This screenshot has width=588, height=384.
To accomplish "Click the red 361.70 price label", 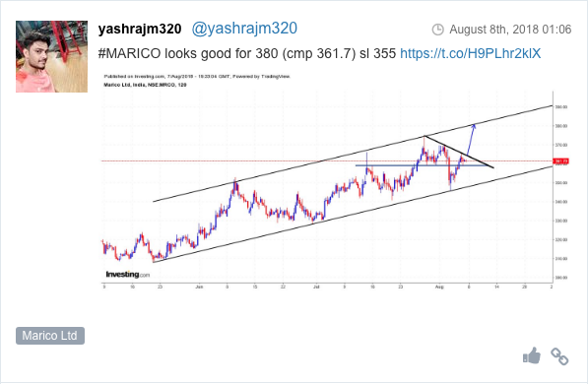I will [x=561, y=161].
